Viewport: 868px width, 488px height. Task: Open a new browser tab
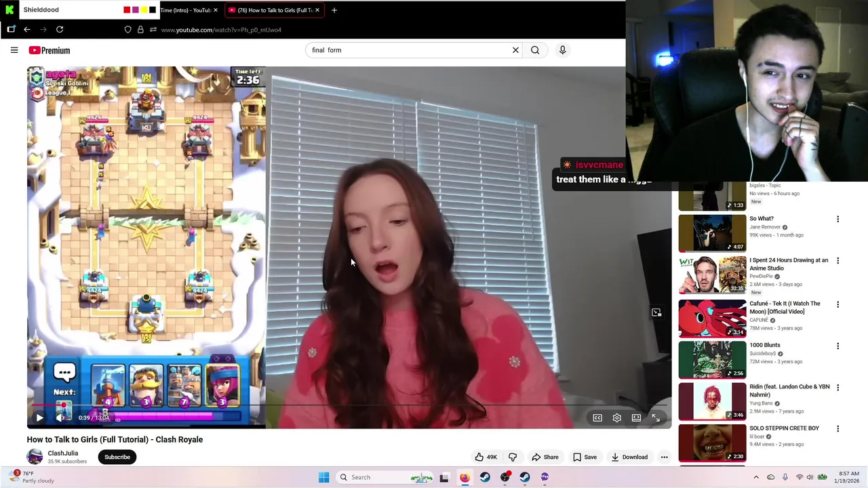click(334, 10)
